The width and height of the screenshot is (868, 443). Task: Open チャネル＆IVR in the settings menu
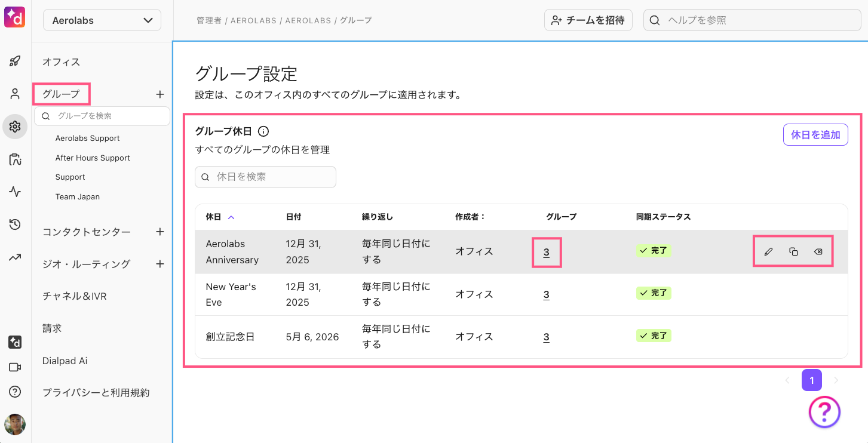(x=75, y=296)
